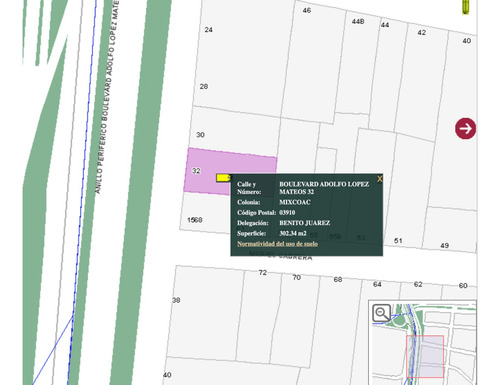
Task: Select the parcel labeled 62
Action: coord(418,284)
